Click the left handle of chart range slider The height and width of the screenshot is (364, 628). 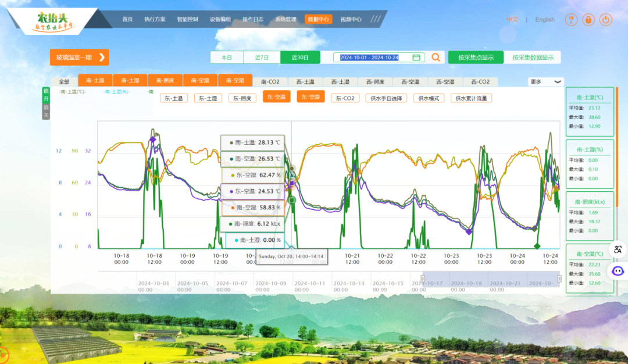423,279
